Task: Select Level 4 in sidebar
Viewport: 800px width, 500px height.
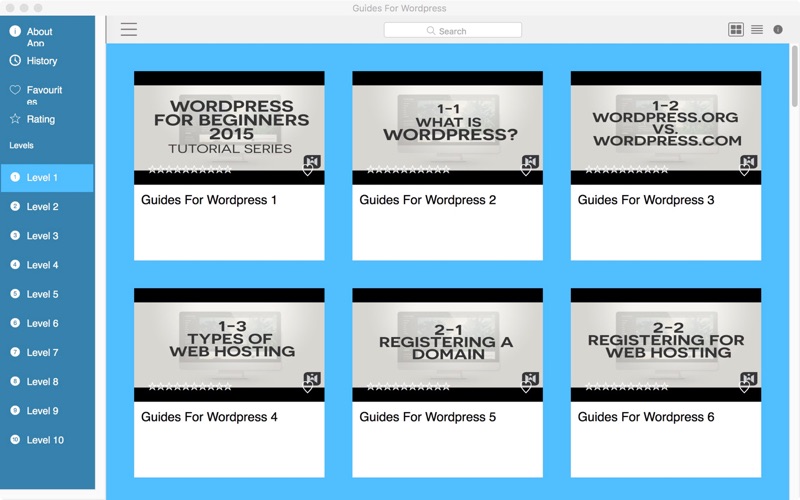Action: 47,265
